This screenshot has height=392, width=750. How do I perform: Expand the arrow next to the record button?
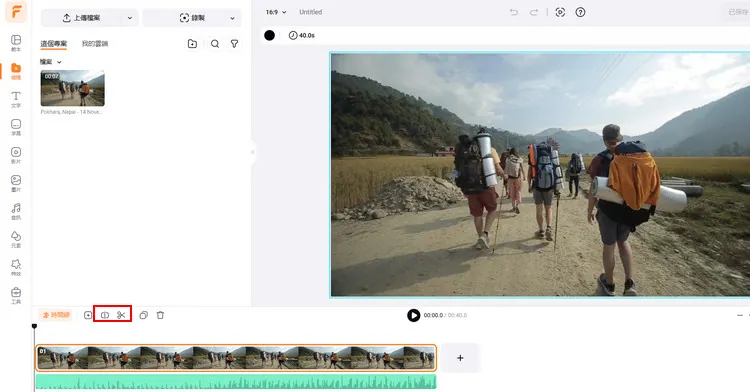[x=232, y=18]
